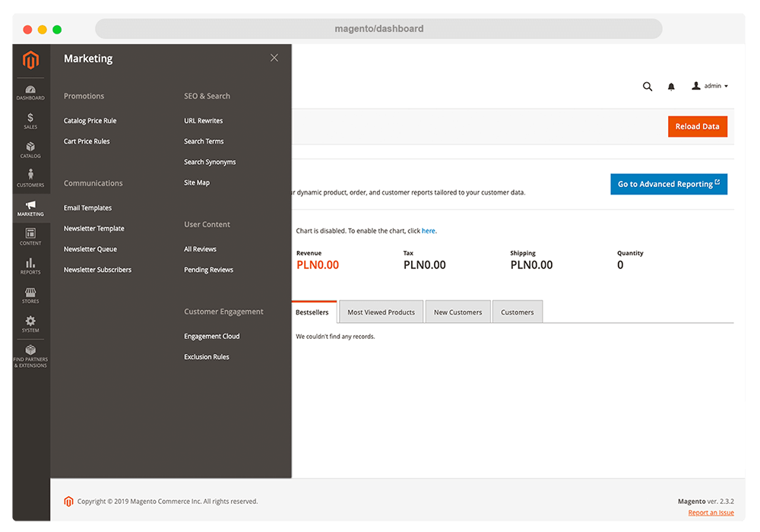The image size is (760, 532).
Task: Open Search Terms
Action: click(204, 141)
